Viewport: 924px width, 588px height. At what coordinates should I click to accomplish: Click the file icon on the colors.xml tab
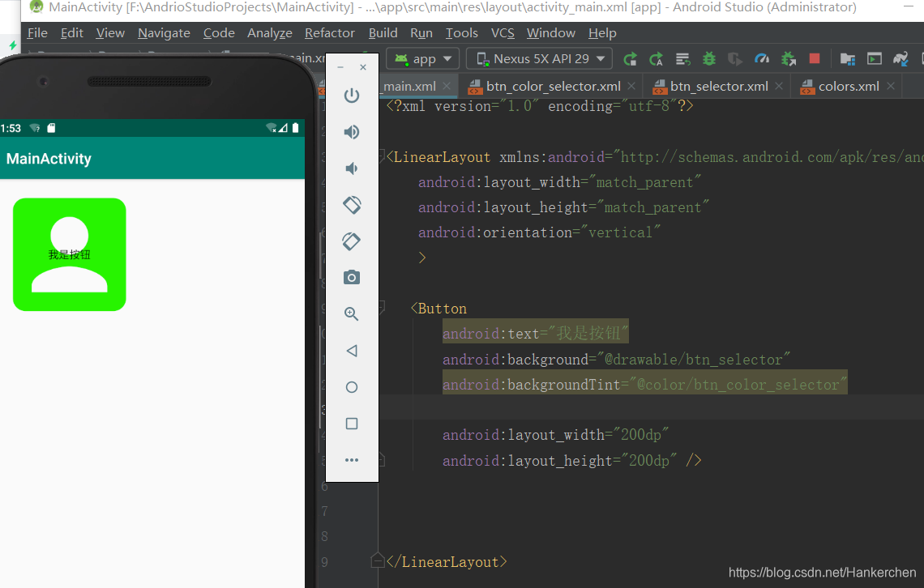(807, 87)
